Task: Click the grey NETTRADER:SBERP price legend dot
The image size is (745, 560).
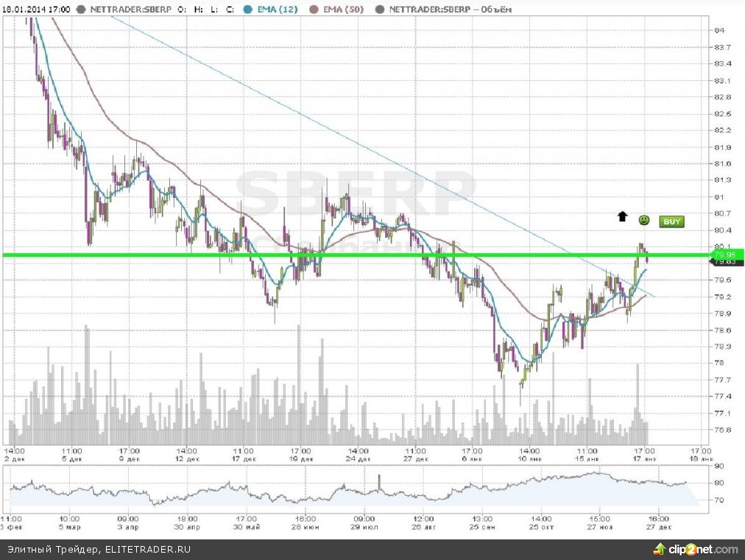Action: point(81,10)
